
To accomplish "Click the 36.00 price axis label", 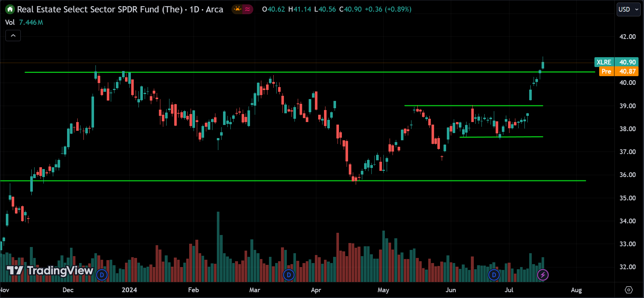I will (x=627, y=175).
